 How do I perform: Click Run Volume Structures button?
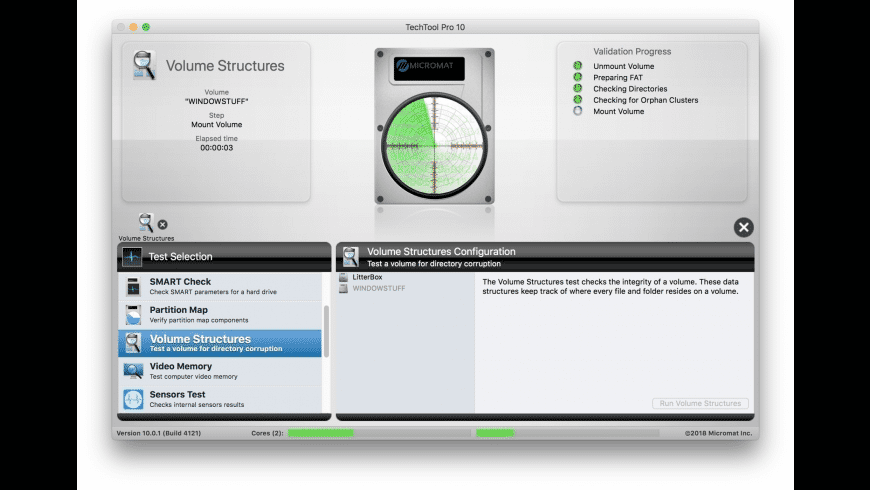pos(700,403)
